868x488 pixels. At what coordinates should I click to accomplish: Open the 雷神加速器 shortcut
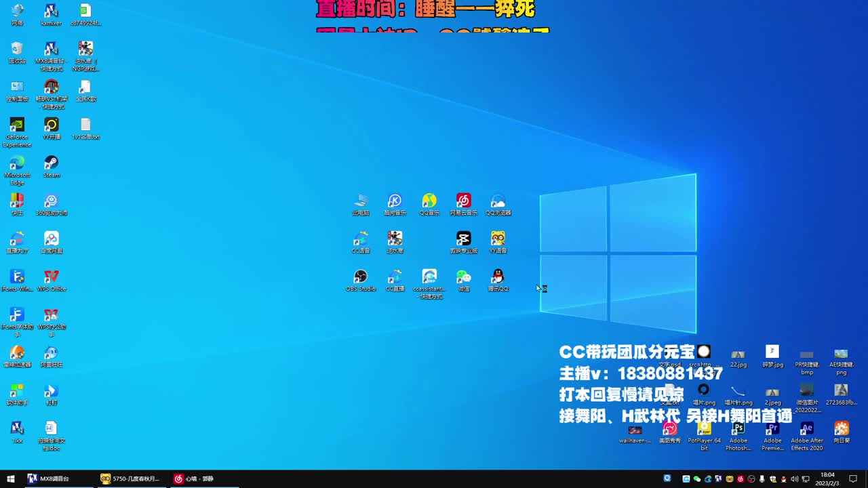pos(17,357)
